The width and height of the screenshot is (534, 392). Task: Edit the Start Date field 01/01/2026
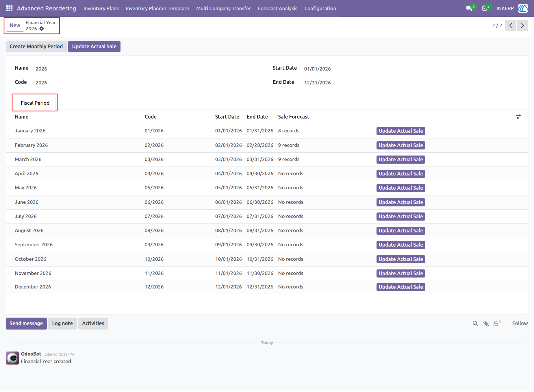click(317, 69)
